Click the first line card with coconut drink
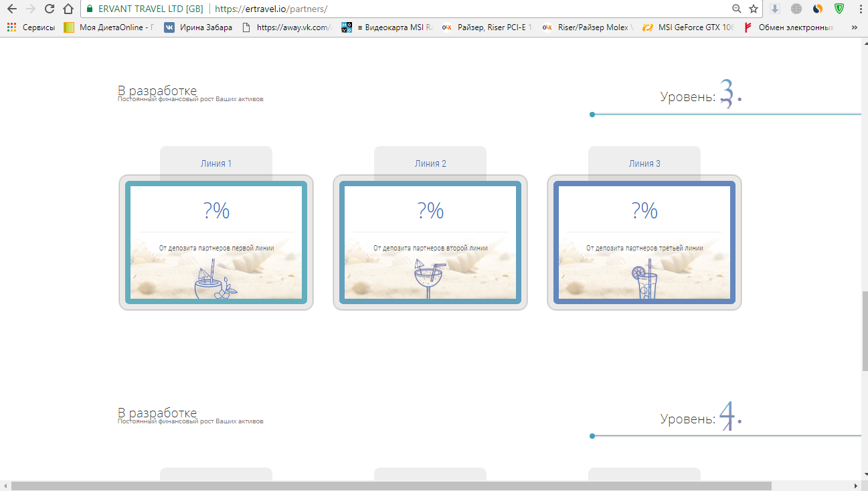The image size is (868, 491). tap(216, 242)
